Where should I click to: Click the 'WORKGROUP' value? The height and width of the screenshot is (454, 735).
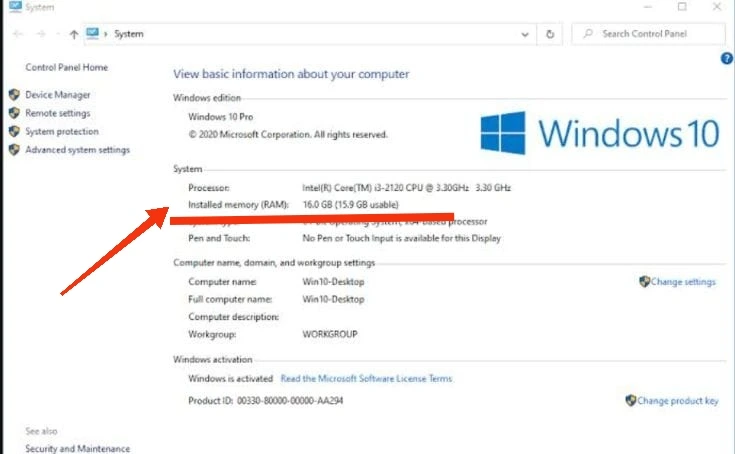click(x=330, y=334)
